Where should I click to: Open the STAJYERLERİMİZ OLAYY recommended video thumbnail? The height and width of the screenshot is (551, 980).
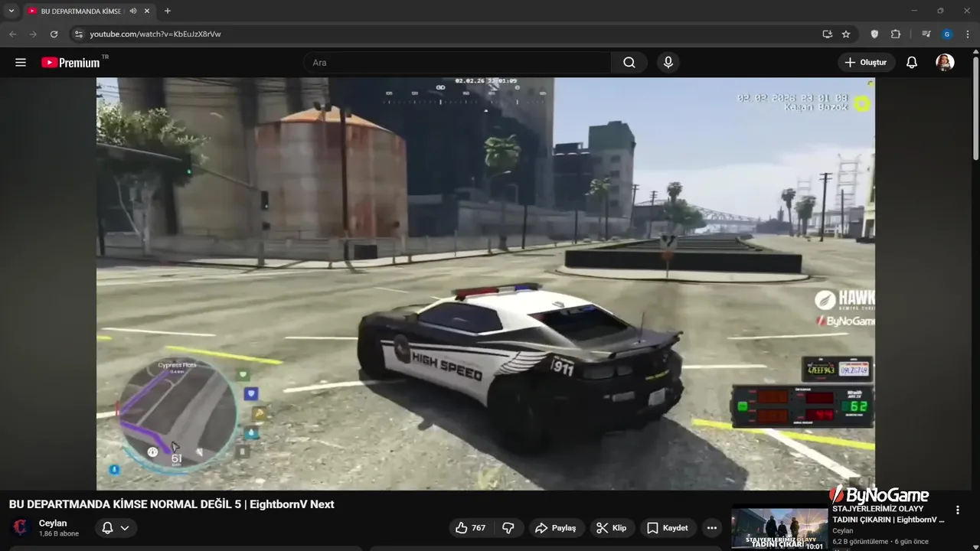click(x=779, y=527)
